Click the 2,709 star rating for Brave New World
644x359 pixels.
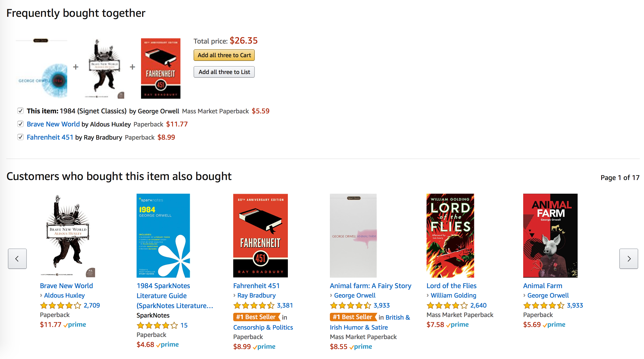(70, 305)
